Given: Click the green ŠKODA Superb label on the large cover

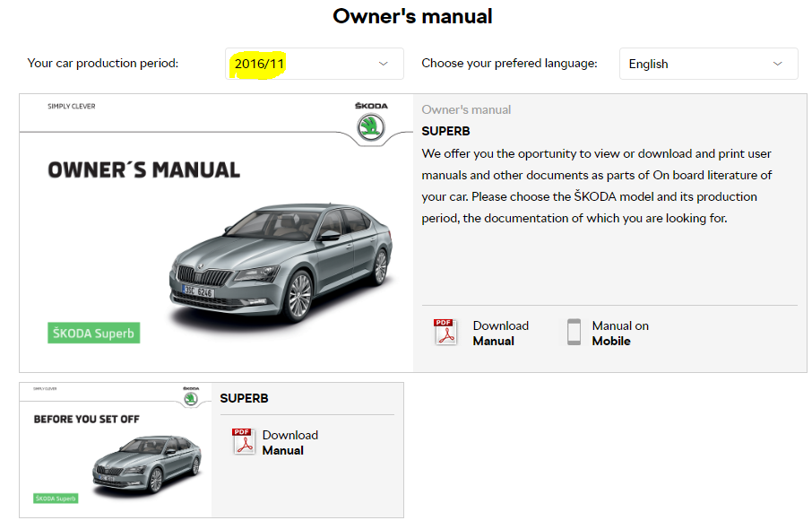Looking at the screenshot, I should (94, 334).
